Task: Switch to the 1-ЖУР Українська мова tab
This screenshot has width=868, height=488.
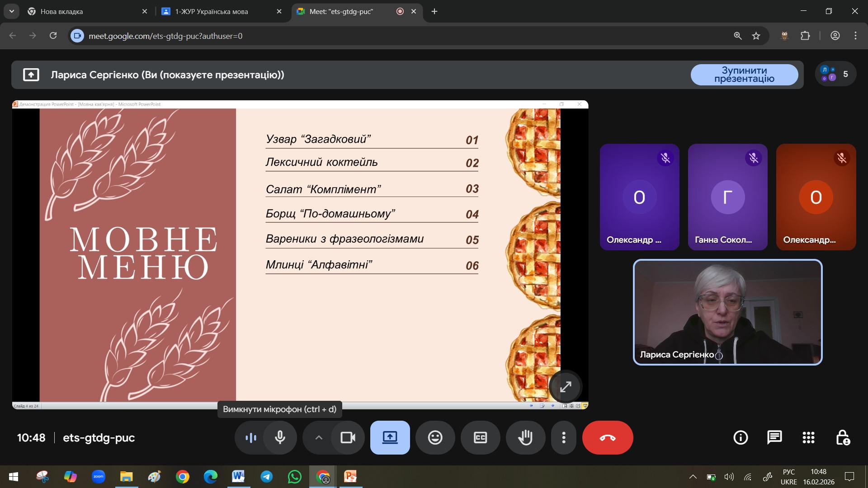Action: 212,11
